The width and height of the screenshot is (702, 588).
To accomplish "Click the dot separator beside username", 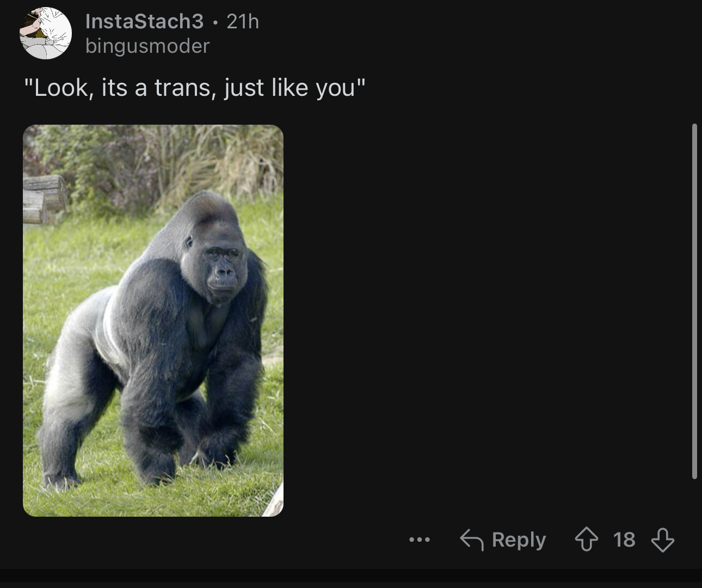I will pyautogui.click(x=215, y=22).
